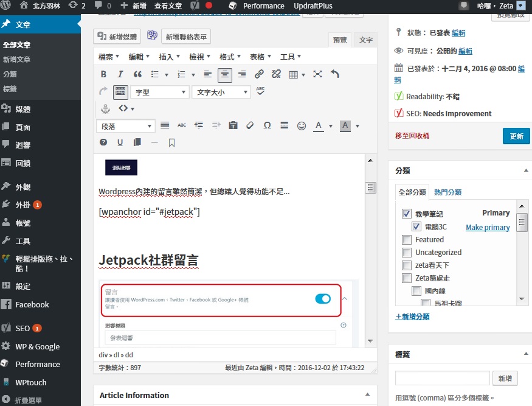532x406 pixels.
Task: Insert horizontal line
Action: coord(154,142)
